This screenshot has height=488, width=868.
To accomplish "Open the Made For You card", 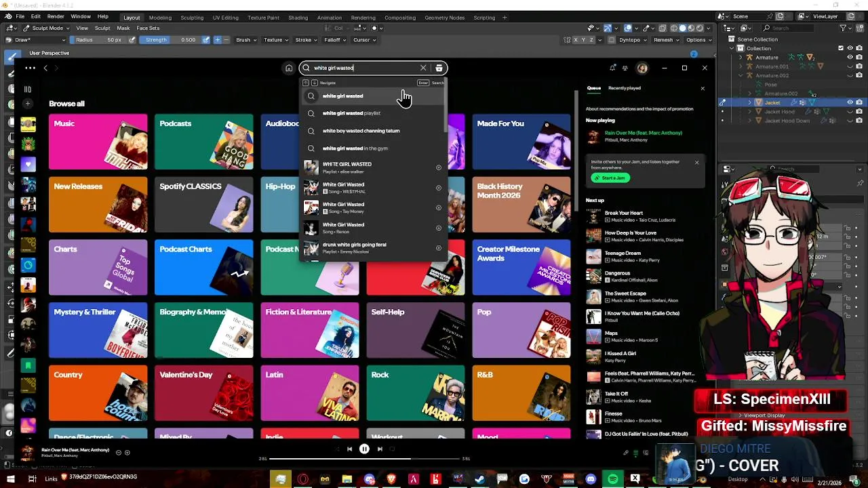I will 521,142.
